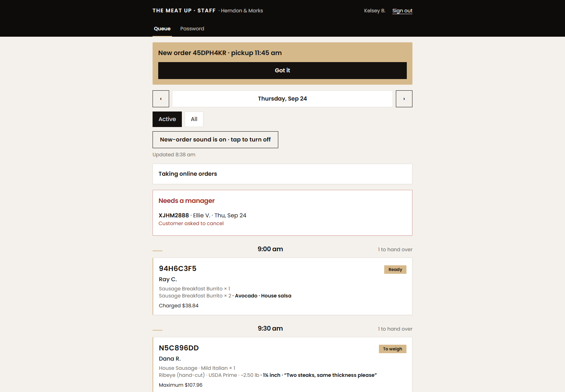Click Charged $38.84 text
This screenshot has width=565, height=392.
179,306
